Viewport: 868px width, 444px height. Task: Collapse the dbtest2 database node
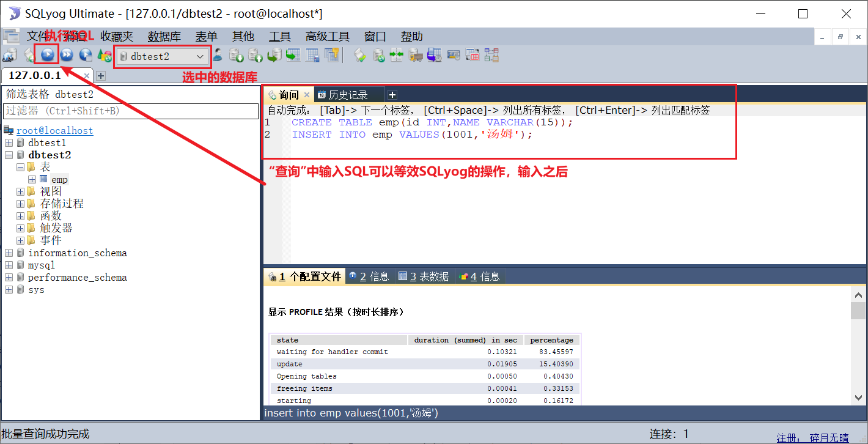pyautogui.click(x=9, y=155)
